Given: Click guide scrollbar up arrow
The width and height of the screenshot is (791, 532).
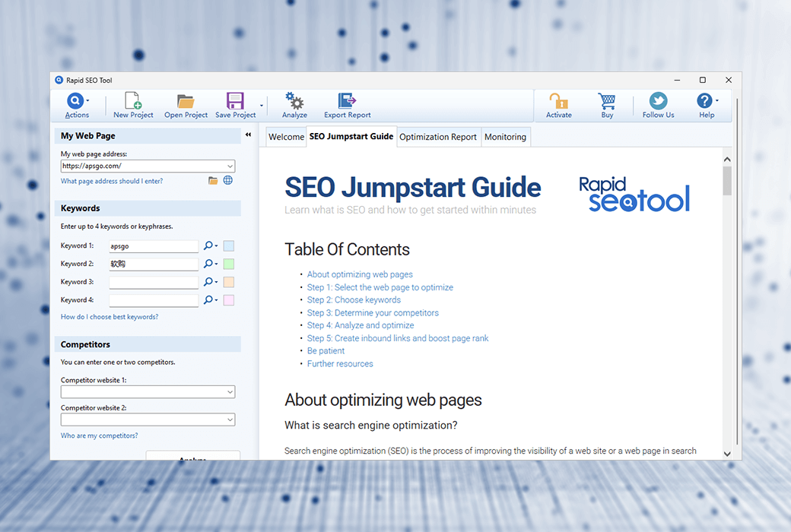Looking at the screenshot, I should (727, 160).
